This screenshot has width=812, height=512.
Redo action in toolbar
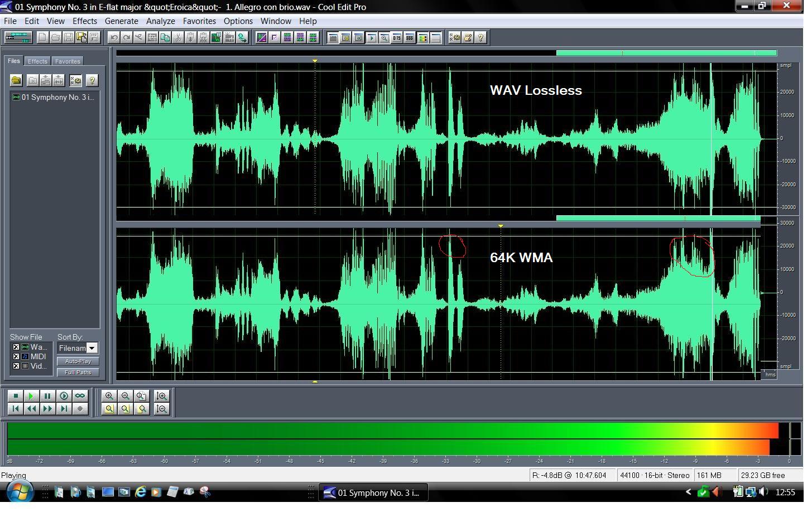click(x=127, y=38)
